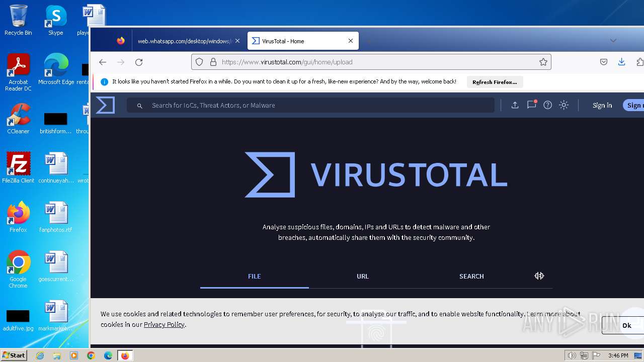Select the FILE tab
This screenshot has height=362, width=644.
point(255,276)
